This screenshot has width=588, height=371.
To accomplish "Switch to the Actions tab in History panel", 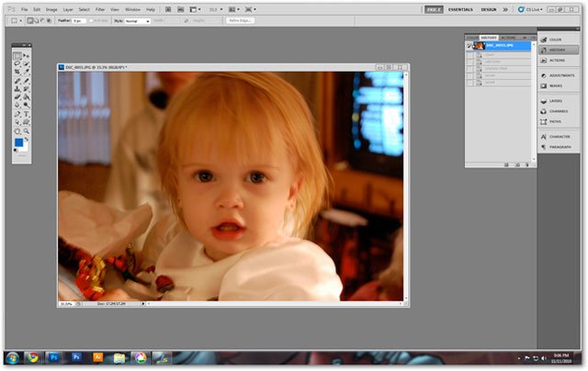I will click(x=508, y=38).
